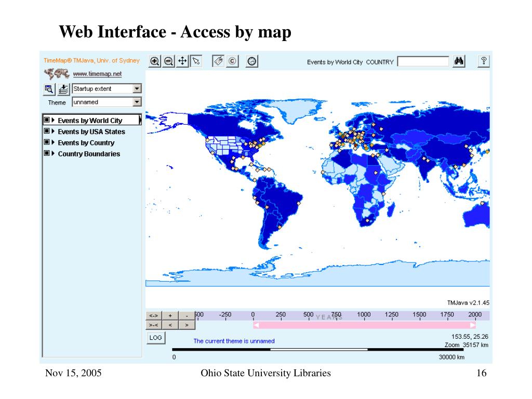
Task: Open the www.timemap.net link
Action: coord(97,74)
